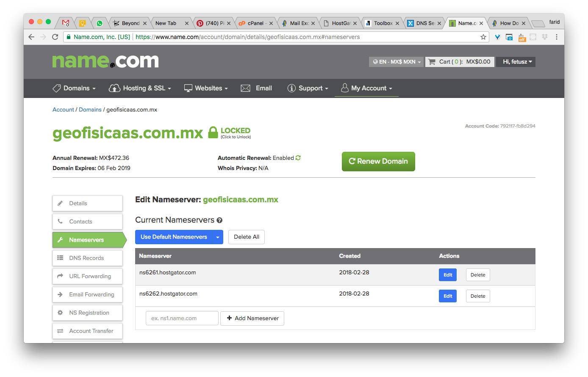
Task: Bookmark page with star icon
Action: [483, 37]
